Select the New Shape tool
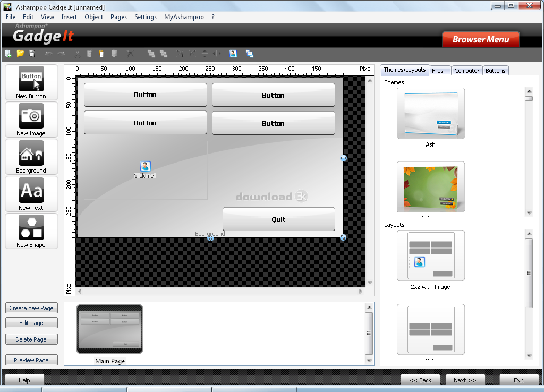The width and height of the screenshot is (544, 392). tap(31, 231)
